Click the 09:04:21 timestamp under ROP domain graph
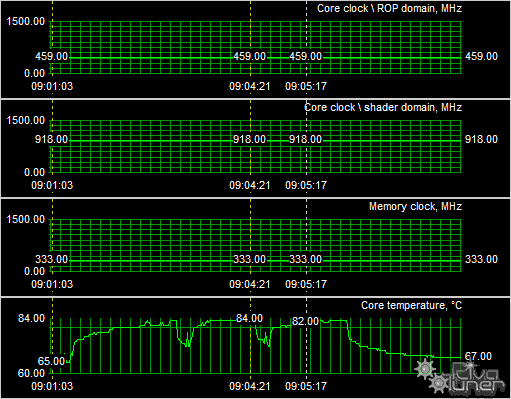Screen dimensions: 511x399 [250, 86]
